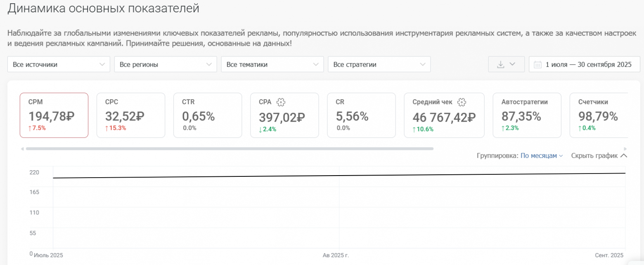
Task: Select the CTR metric card
Action: (x=208, y=115)
